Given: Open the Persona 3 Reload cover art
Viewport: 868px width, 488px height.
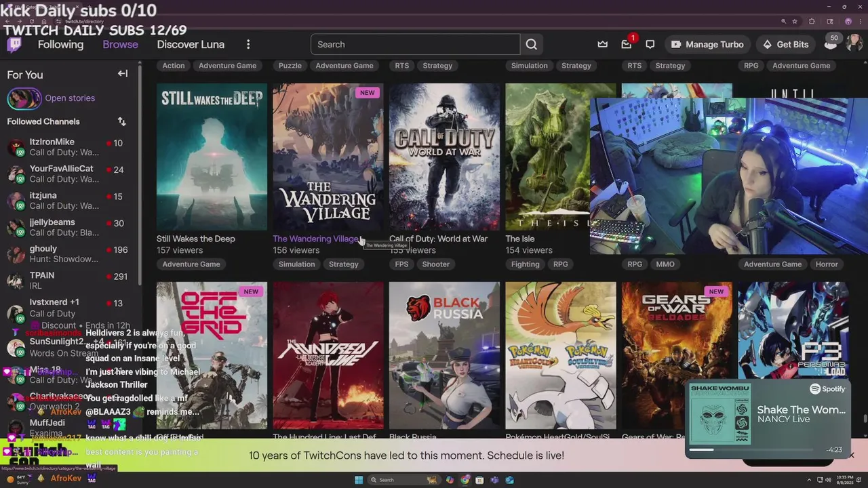Looking at the screenshot, I should 793,331.
